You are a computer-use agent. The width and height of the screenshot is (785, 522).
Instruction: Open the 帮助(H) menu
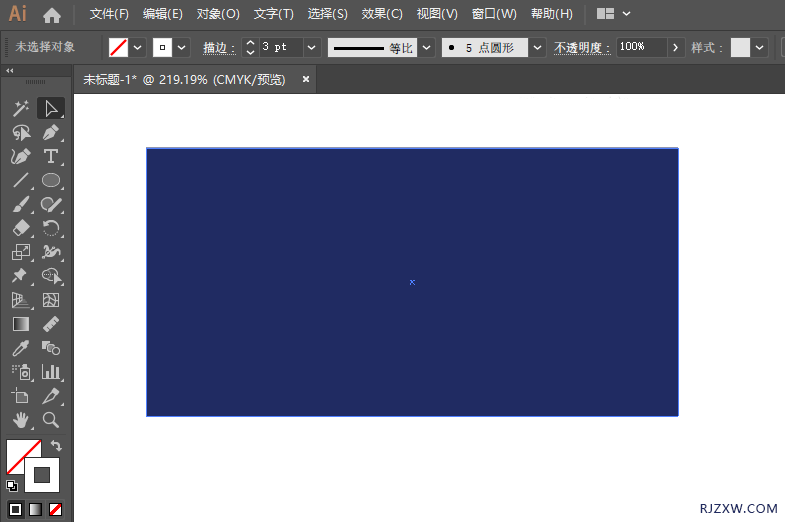pos(552,14)
